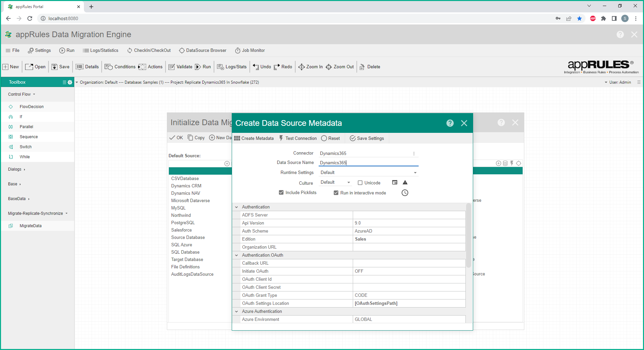The height and width of the screenshot is (350, 644).
Task: Click the Reset button
Action: (x=330, y=138)
